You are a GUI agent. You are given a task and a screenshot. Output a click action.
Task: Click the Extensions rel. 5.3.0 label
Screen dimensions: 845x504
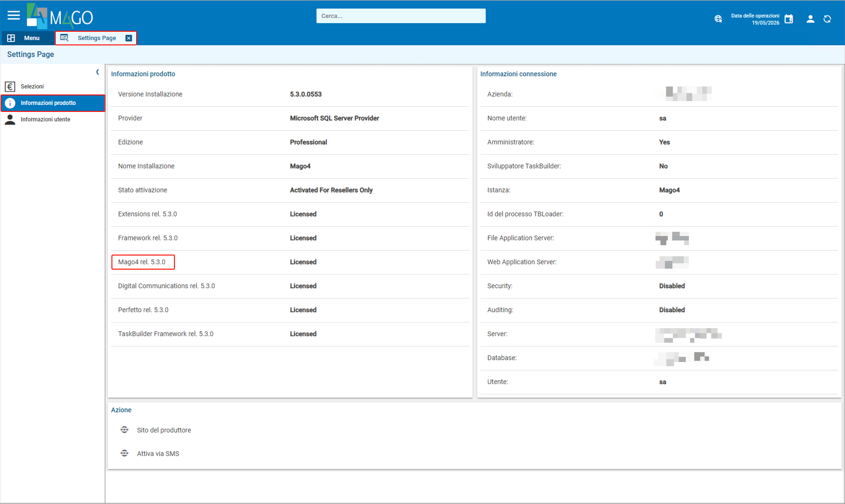tap(147, 214)
